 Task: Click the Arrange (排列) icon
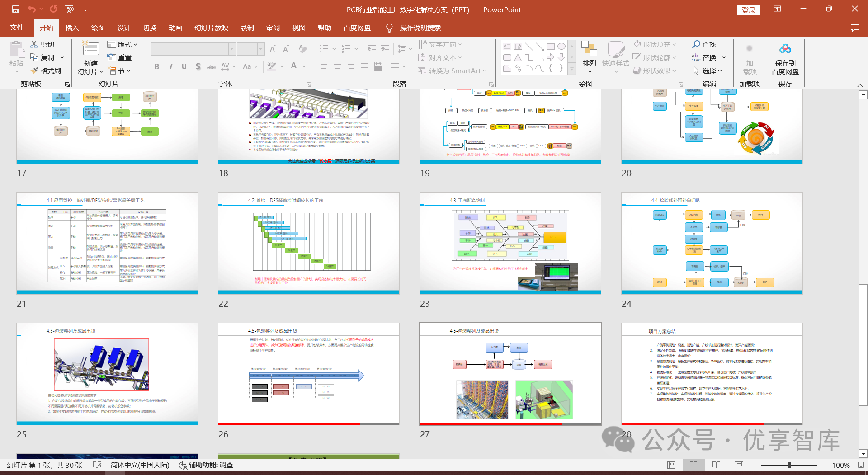coord(589,49)
